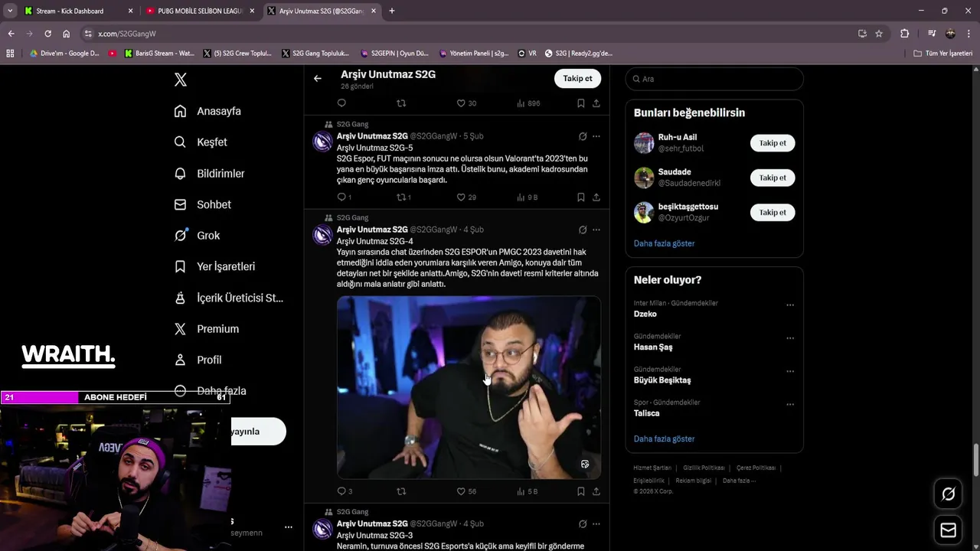This screenshot has width=980, height=551.
Task: Open İçerik Üreticisi Stüdyosu
Action: (229, 298)
